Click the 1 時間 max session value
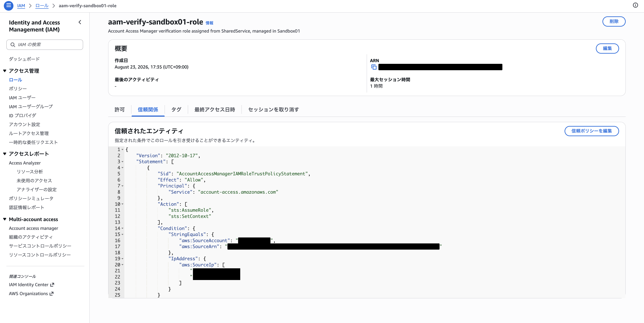This screenshot has height=323, width=644. click(x=376, y=86)
